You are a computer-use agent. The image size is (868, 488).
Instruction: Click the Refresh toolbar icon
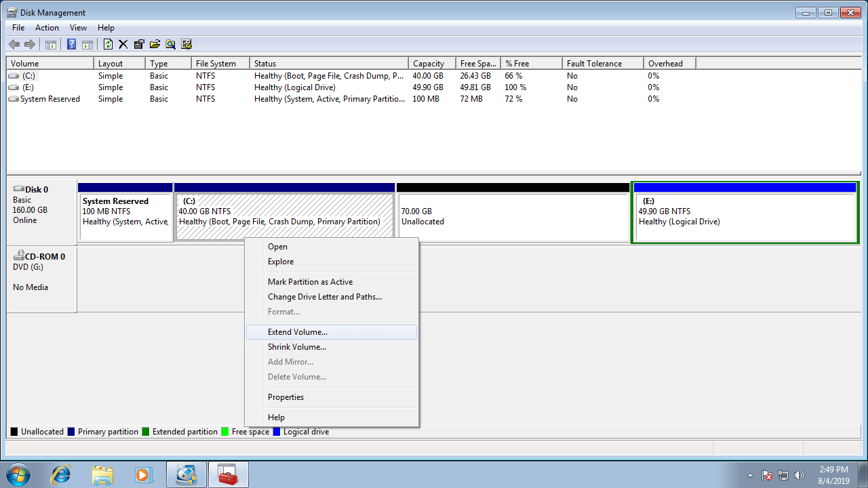108,44
